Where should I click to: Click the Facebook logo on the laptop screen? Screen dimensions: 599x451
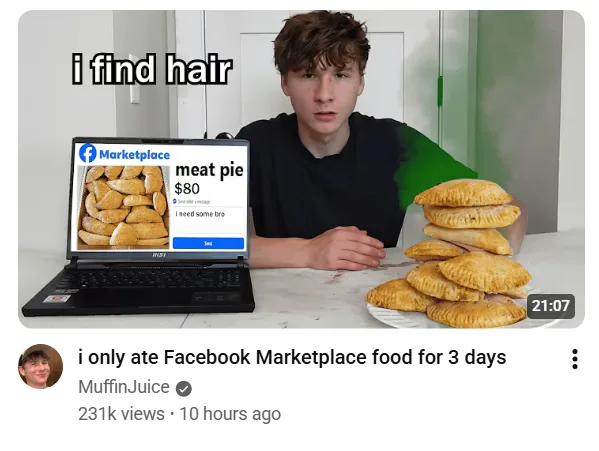coord(87,153)
